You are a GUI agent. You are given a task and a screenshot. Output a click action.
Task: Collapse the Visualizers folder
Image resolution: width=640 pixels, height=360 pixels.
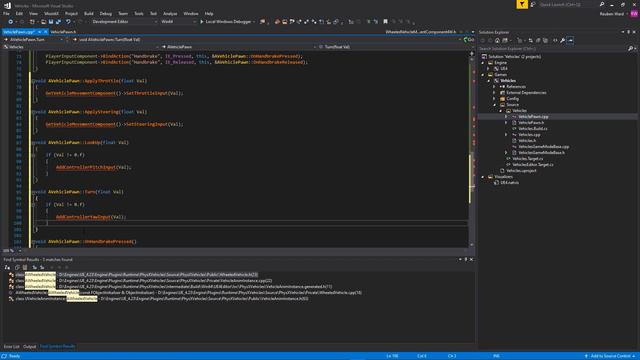tap(483, 177)
